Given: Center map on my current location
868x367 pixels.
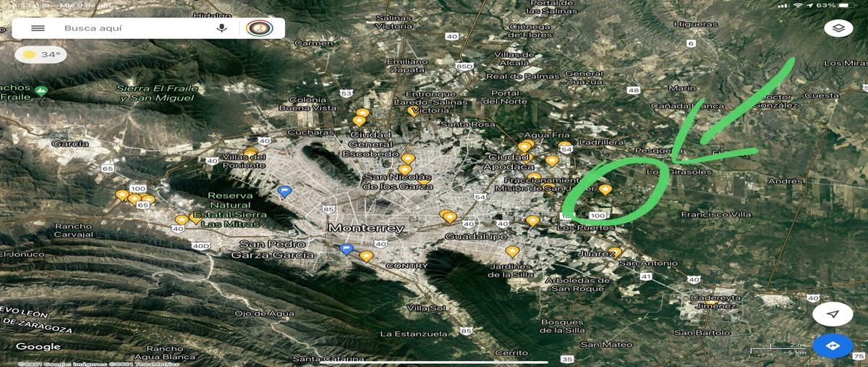Looking at the screenshot, I should tap(833, 314).
